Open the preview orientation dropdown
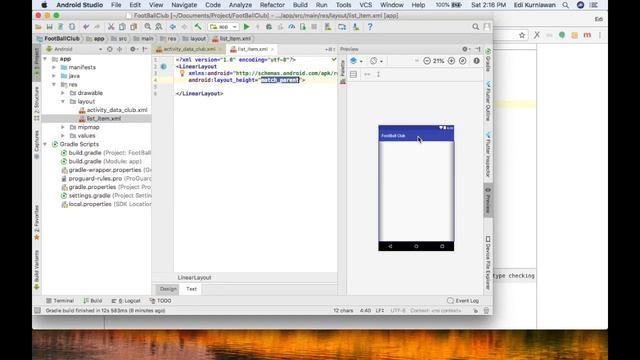The height and width of the screenshot is (360, 640). click(x=376, y=61)
